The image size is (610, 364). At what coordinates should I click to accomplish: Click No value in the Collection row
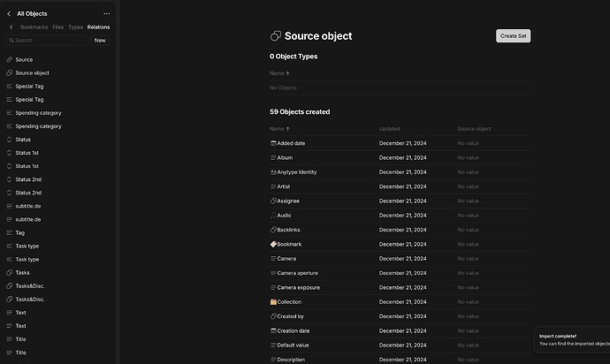click(468, 302)
